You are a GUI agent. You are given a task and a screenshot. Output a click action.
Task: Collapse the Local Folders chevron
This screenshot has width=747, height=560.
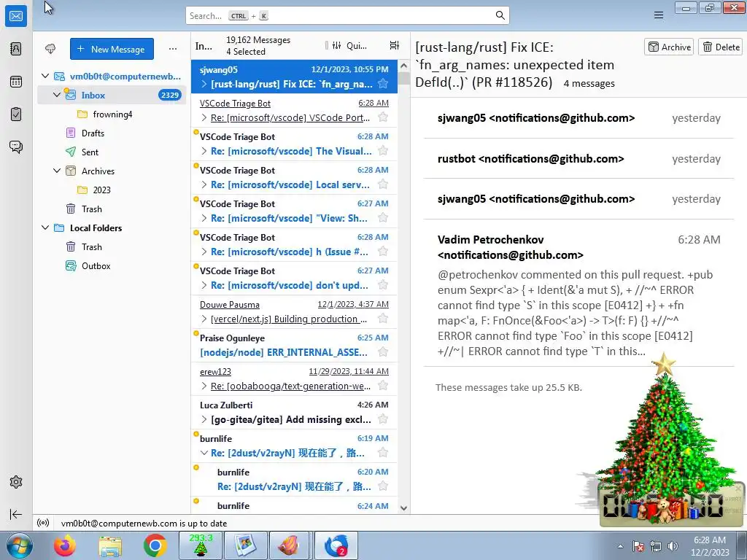(x=45, y=227)
